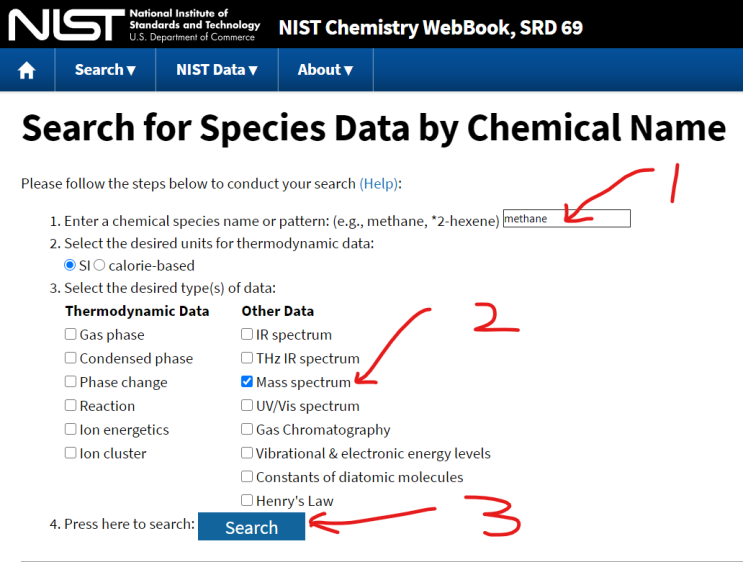
Task: Enable the UV/Vis spectrum checkbox
Action: click(x=247, y=406)
